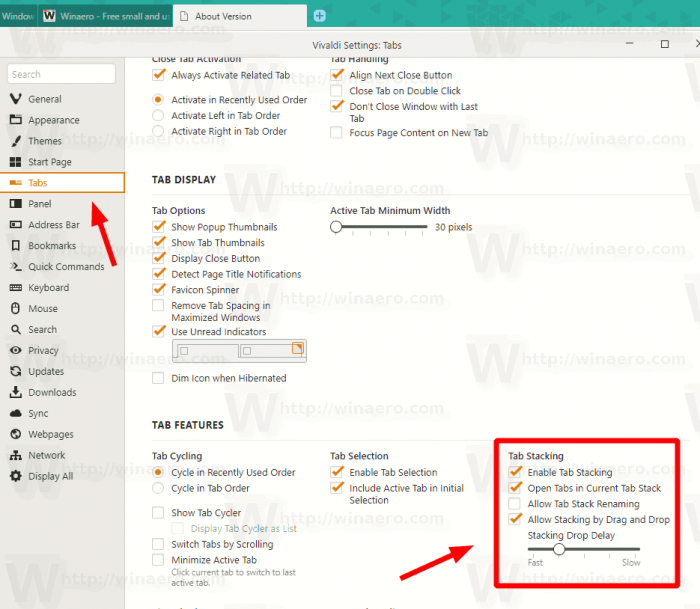Click the Start Page grid icon
Screen dimensions: 700x609
[x=16, y=162]
